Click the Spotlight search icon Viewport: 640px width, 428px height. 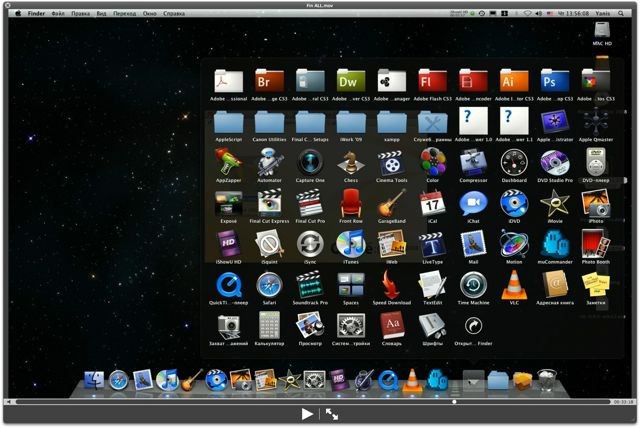621,13
